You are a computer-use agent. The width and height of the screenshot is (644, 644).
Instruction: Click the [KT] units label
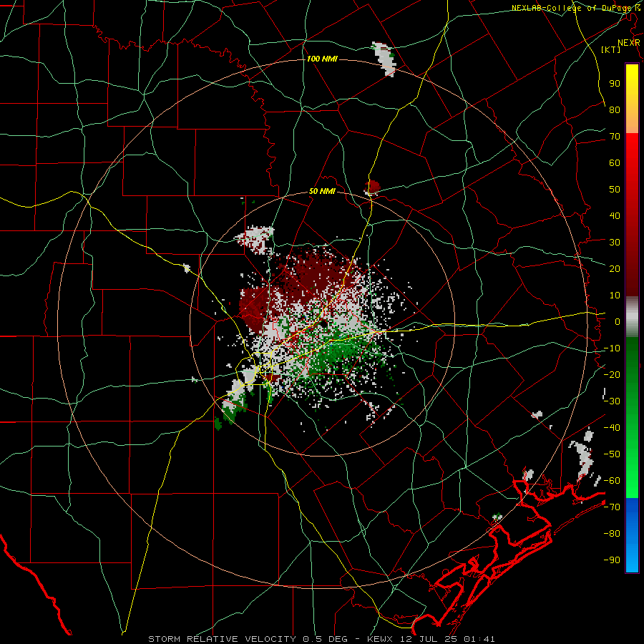click(x=611, y=49)
